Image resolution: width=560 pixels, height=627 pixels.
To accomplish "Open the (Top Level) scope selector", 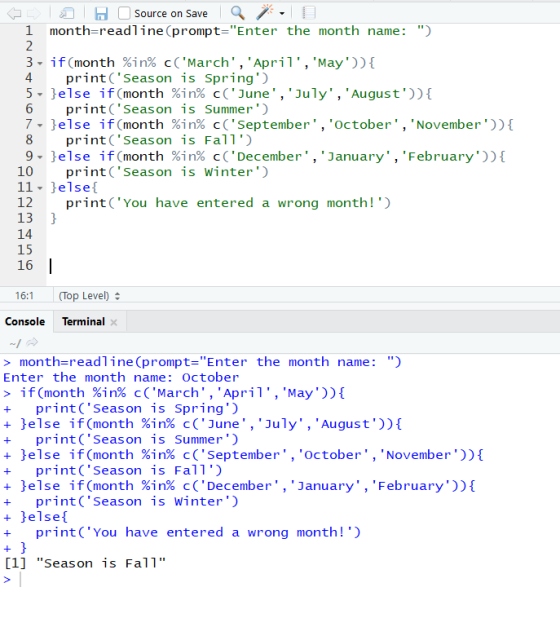I will pos(89,296).
